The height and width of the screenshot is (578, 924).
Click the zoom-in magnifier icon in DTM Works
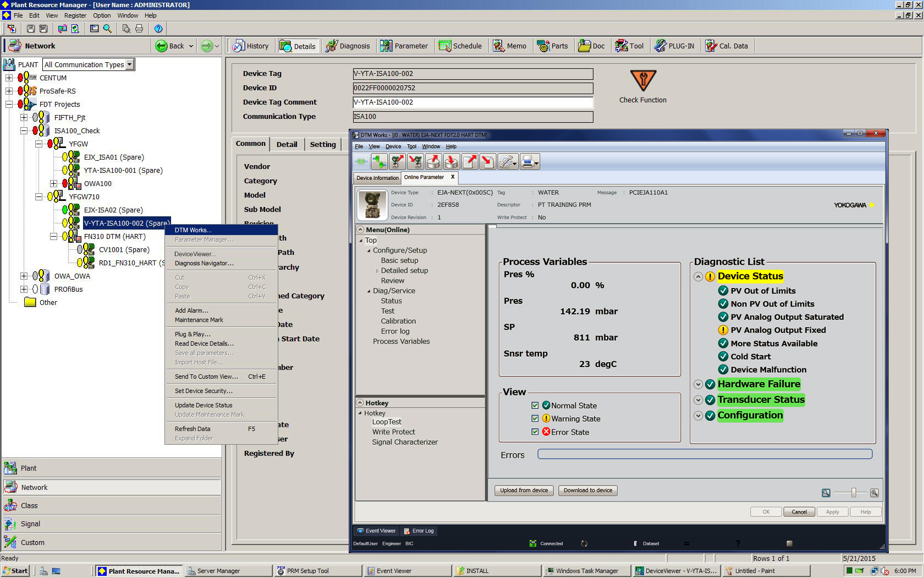coord(874,493)
